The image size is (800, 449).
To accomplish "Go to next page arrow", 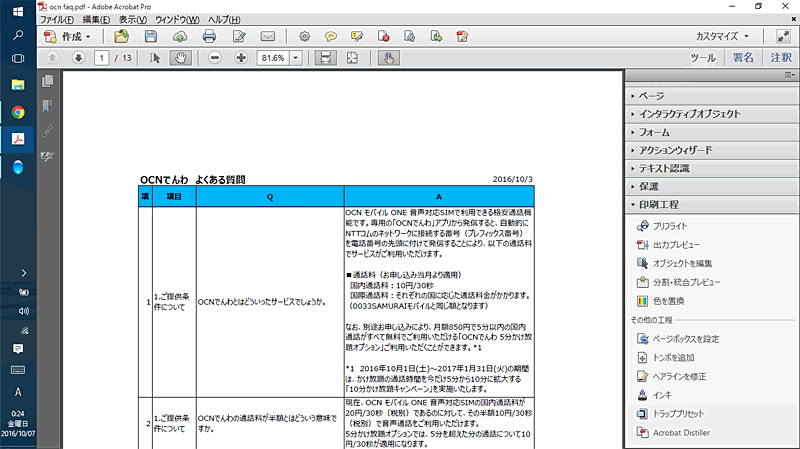I will click(x=78, y=58).
